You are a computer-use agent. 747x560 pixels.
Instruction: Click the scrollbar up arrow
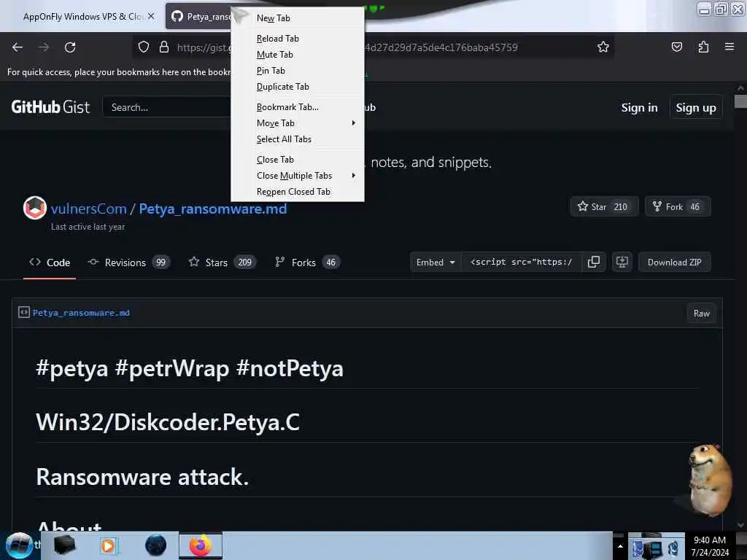pos(740,88)
